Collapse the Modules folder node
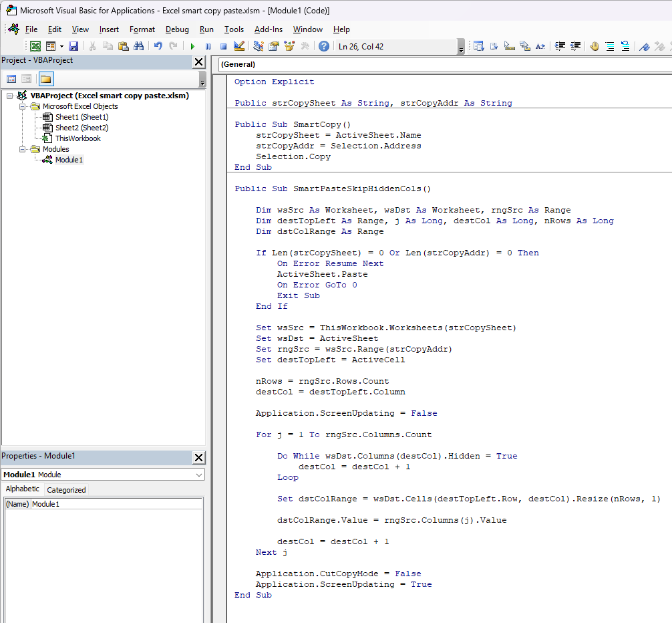 [22, 149]
